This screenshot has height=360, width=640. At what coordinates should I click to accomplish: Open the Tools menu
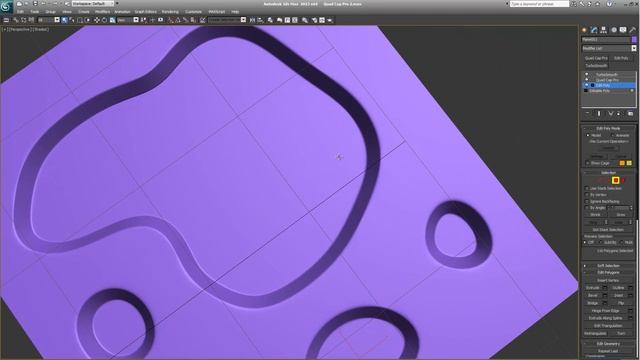tap(35, 12)
